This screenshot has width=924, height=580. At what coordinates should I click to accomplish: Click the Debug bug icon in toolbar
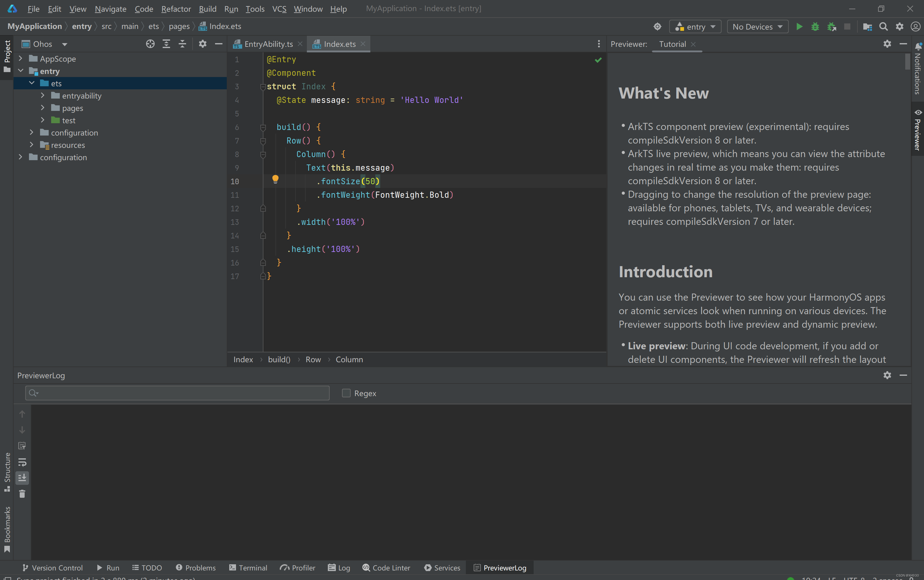(815, 26)
